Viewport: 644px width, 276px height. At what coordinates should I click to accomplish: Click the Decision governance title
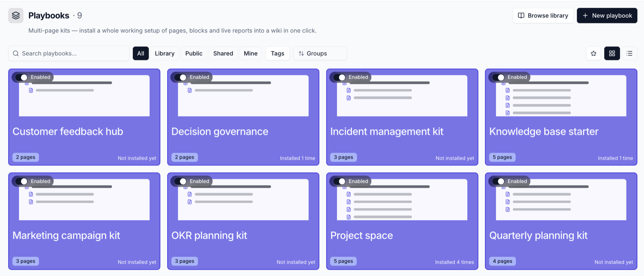coord(220,132)
